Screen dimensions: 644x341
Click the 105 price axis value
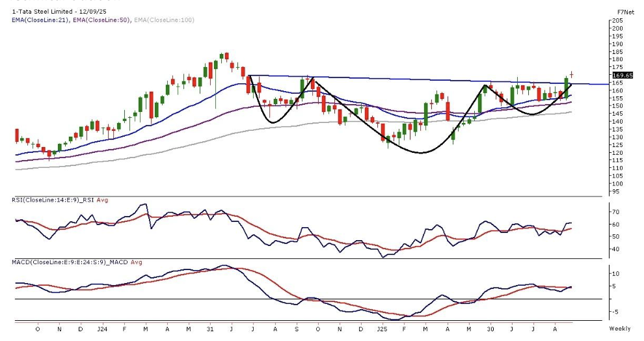point(617,176)
